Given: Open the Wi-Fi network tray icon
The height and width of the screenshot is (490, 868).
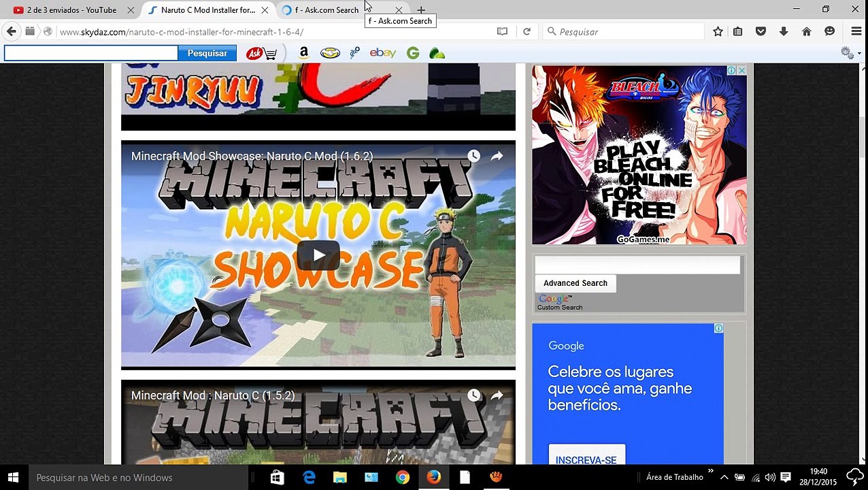Looking at the screenshot, I should click(755, 477).
